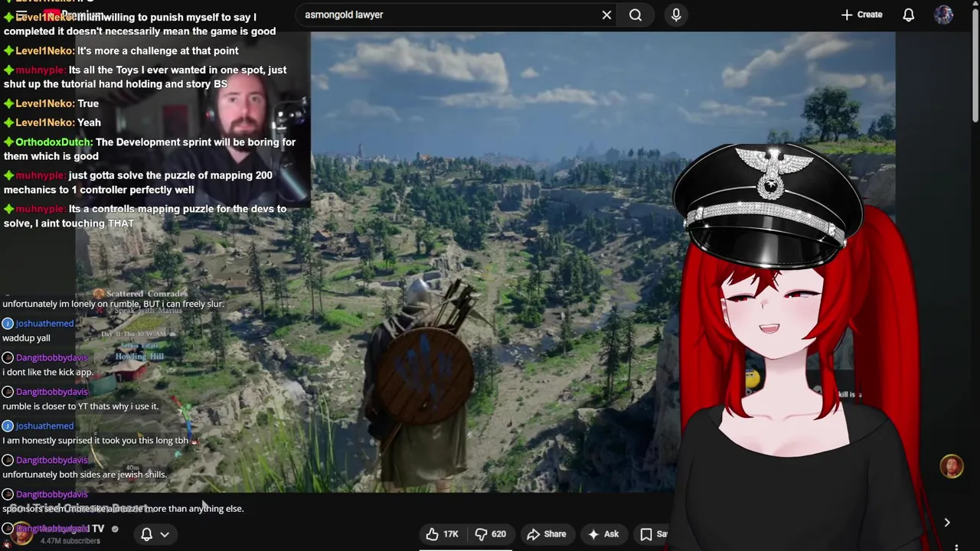Screen dimensions: 980x551
Task: Click "OrthodoxDutch" username in overlay chat
Action: [x=54, y=142]
